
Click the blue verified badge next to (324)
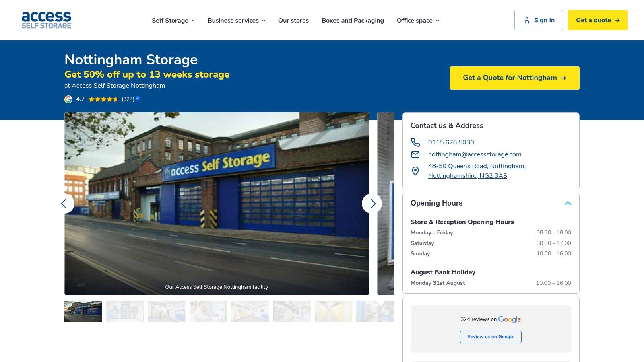tap(138, 98)
